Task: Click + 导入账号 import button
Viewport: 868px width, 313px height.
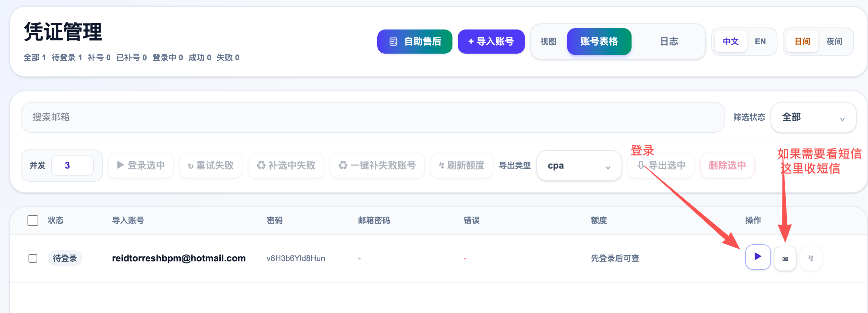Action: click(x=491, y=42)
